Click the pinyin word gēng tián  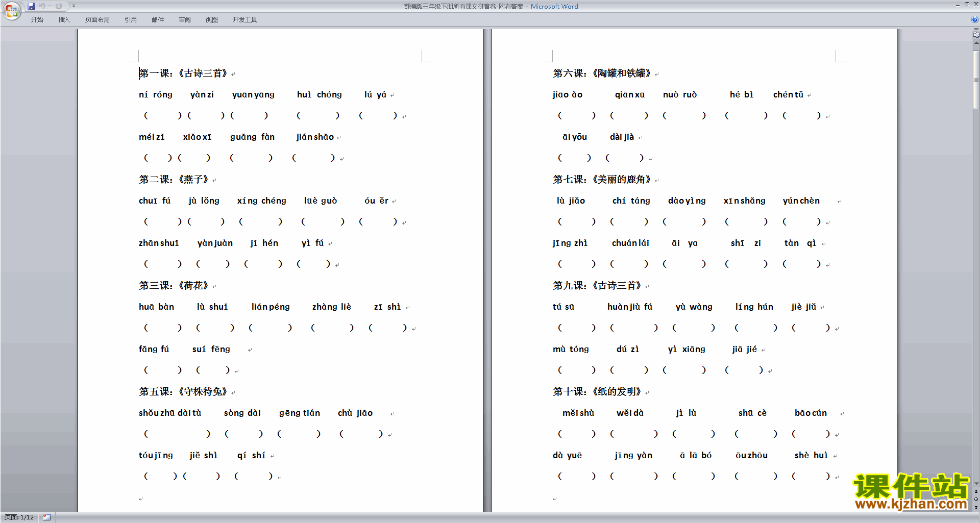click(x=300, y=413)
